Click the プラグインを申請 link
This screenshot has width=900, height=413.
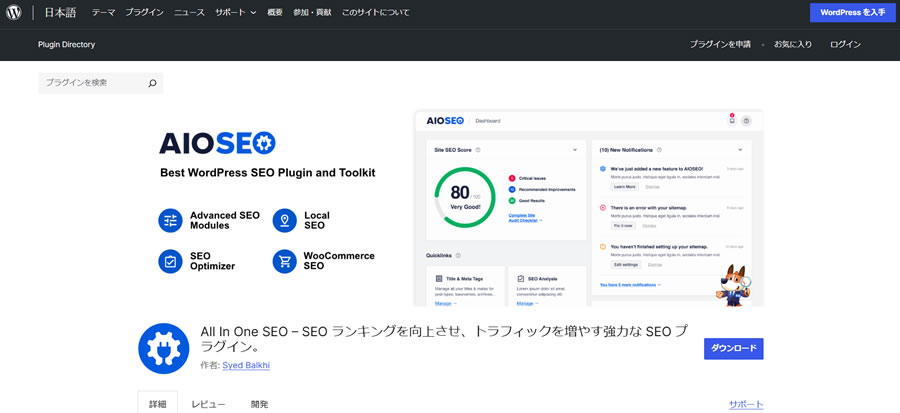point(720,44)
